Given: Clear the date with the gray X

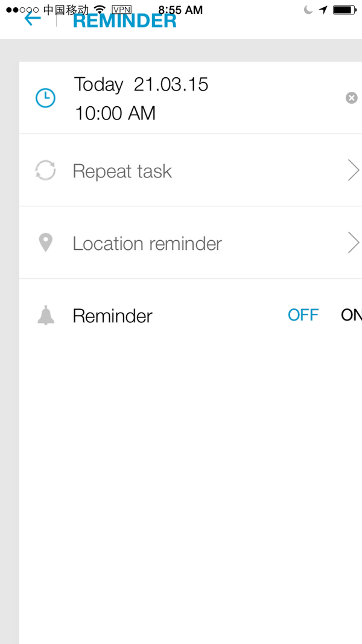Looking at the screenshot, I should click(351, 98).
